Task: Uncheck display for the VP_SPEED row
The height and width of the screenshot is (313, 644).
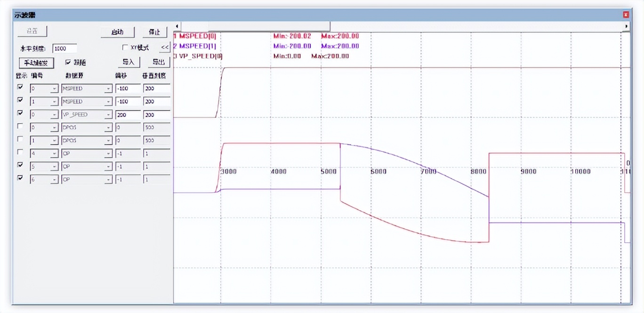Action: click(x=20, y=113)
